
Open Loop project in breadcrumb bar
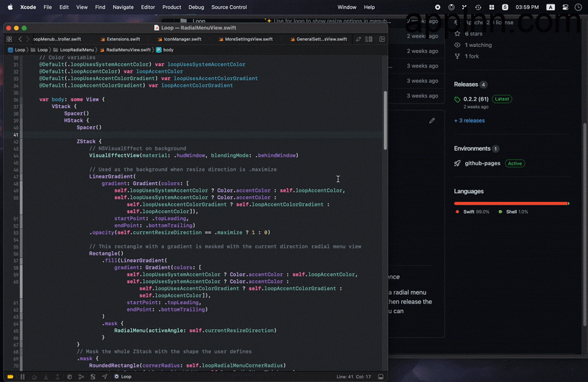click(x=16, y=50)
